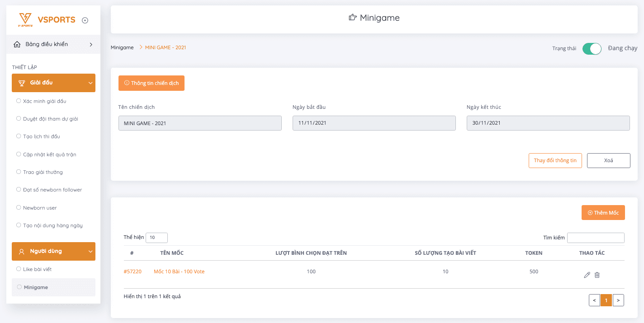644x323 pixels.
Task: Open the Mốc 10 Bài - 100 Vote link
Action: 180,271
